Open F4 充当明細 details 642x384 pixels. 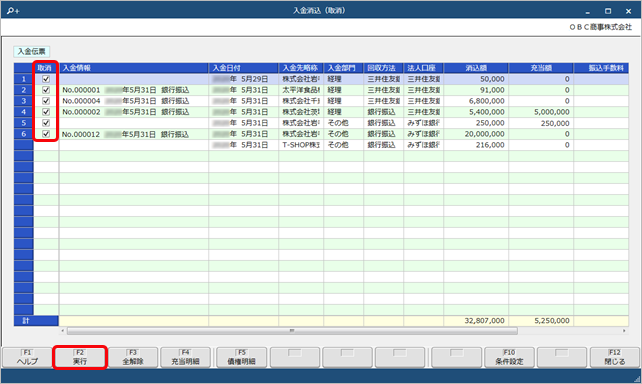coord(185,357)
